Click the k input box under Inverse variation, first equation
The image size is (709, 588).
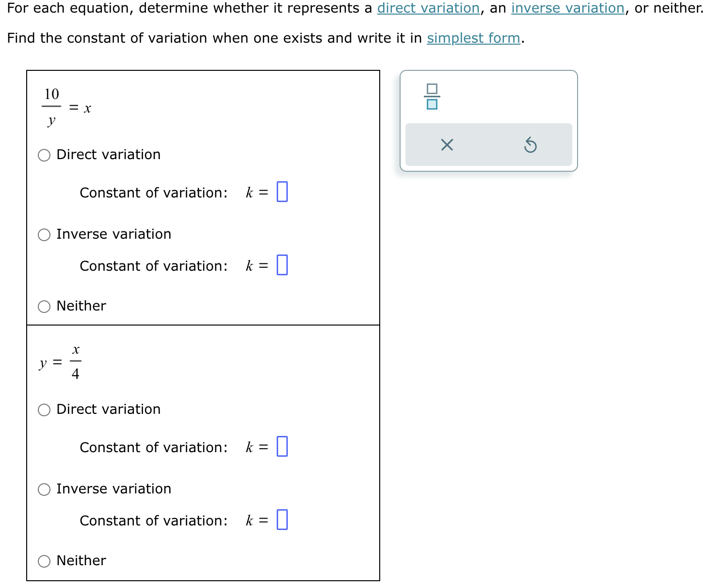click(282, 265)
